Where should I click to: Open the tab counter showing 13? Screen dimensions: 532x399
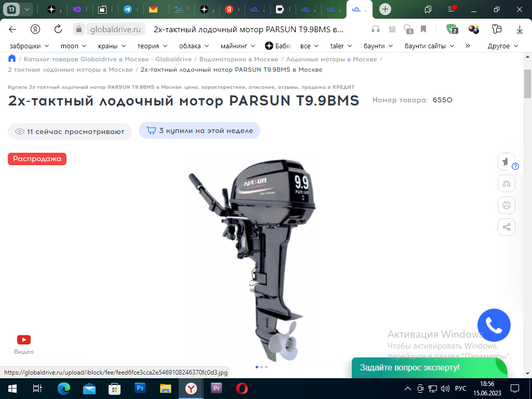(11, 9)
